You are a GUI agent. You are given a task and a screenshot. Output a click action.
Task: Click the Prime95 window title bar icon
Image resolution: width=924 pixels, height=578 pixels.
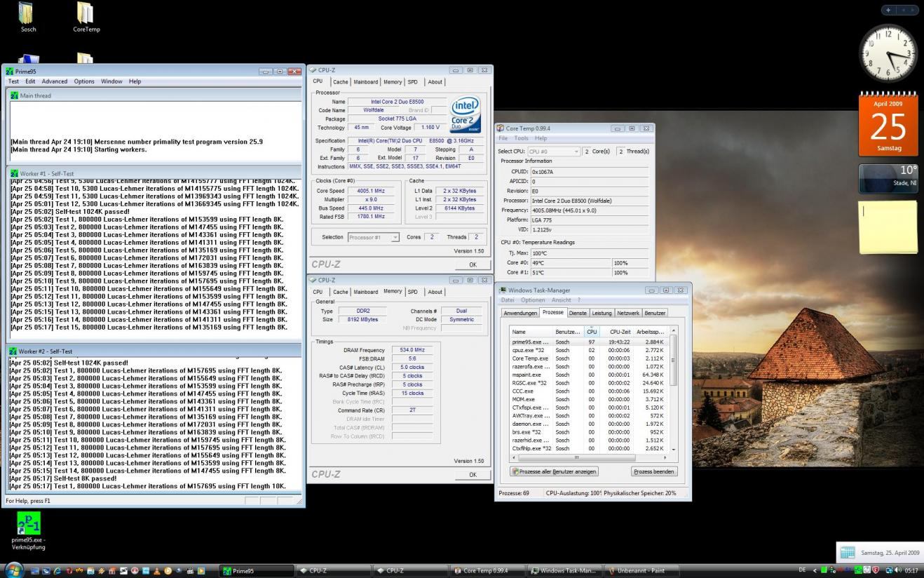[10, 71]
